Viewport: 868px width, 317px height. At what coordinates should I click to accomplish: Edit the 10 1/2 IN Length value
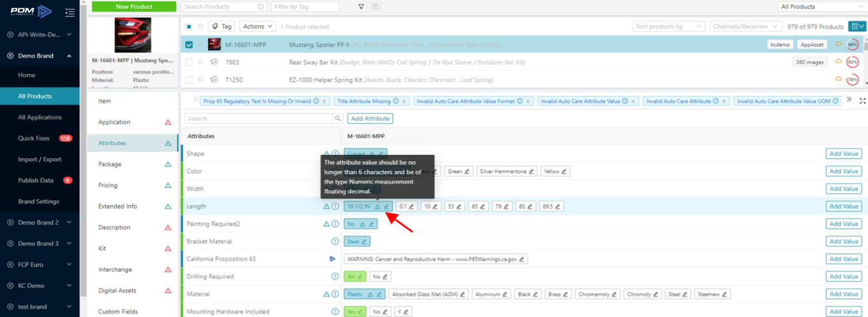[386, 207]
